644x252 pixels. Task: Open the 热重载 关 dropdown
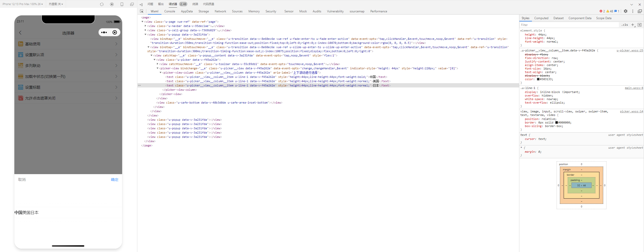56,4
